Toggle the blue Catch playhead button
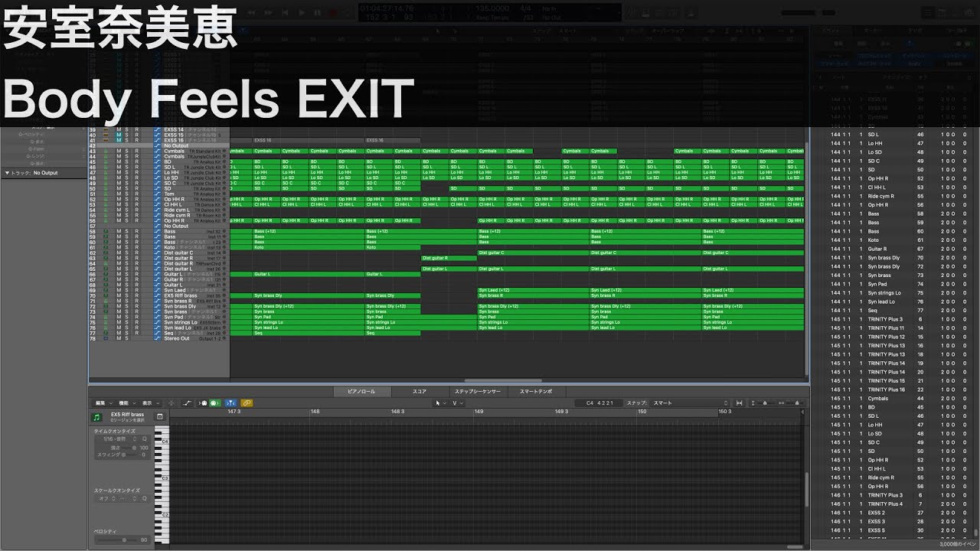 [x=231, y=403]
